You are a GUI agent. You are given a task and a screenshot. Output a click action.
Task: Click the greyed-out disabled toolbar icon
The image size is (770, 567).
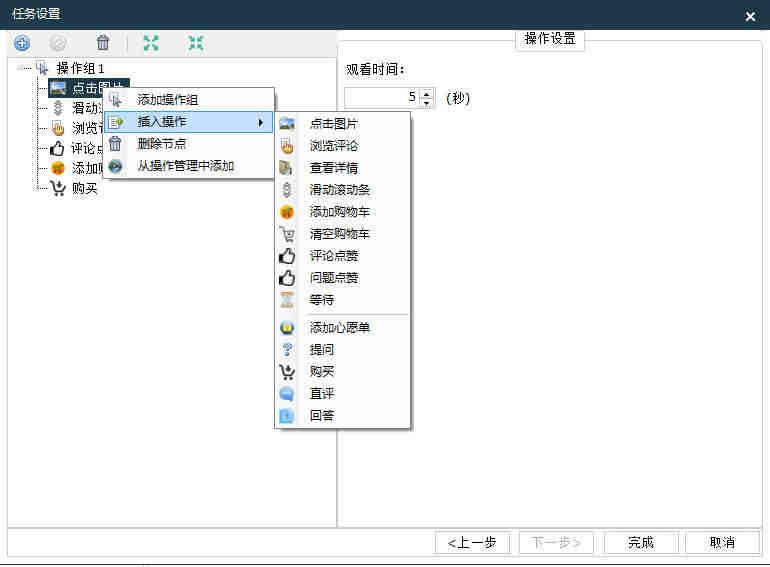58,43
